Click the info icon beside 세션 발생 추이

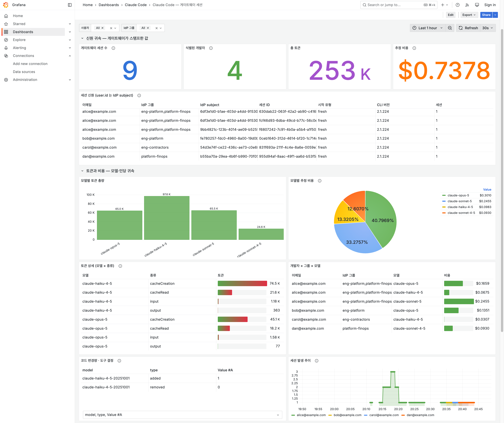pyautogui.click(x=317, y=361)
